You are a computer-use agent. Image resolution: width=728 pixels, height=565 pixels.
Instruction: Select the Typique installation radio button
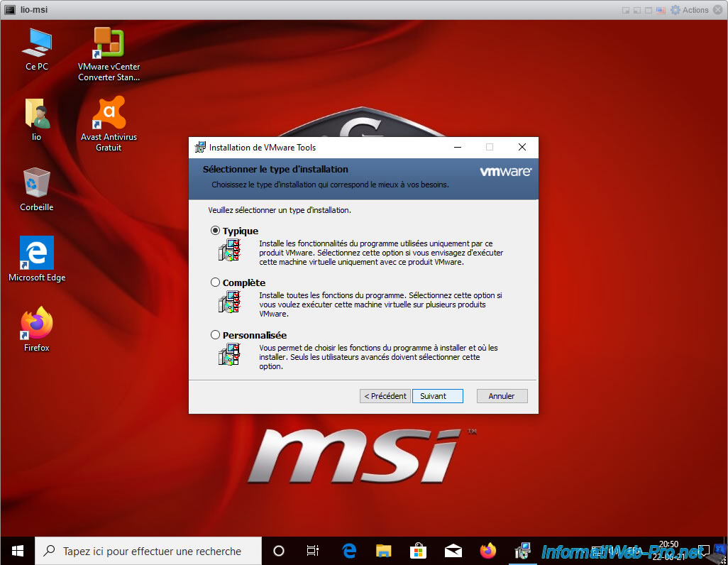point(215,231)
